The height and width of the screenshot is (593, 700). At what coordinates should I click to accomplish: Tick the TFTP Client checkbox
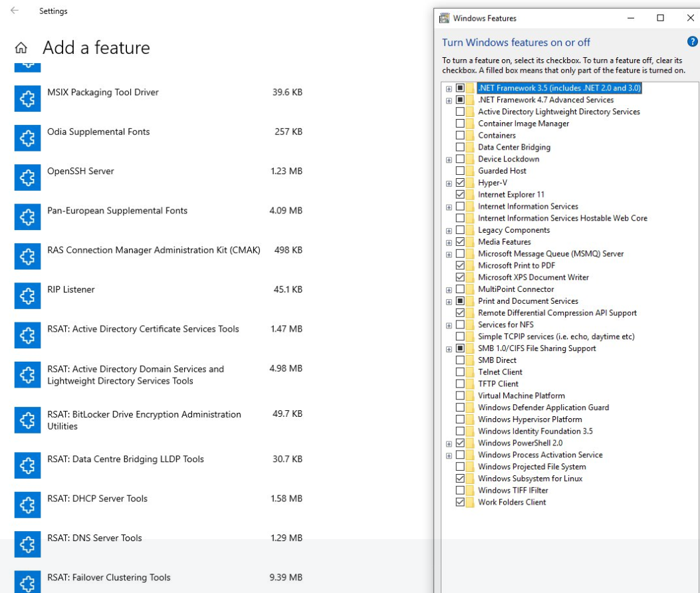tap(460, 384)
